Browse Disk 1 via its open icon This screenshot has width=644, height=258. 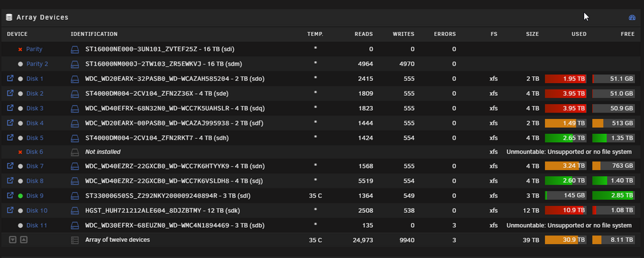tap(11, 78)
